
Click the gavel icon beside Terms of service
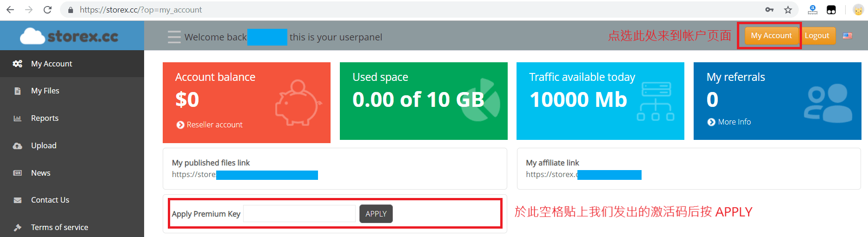coord(18,227)
